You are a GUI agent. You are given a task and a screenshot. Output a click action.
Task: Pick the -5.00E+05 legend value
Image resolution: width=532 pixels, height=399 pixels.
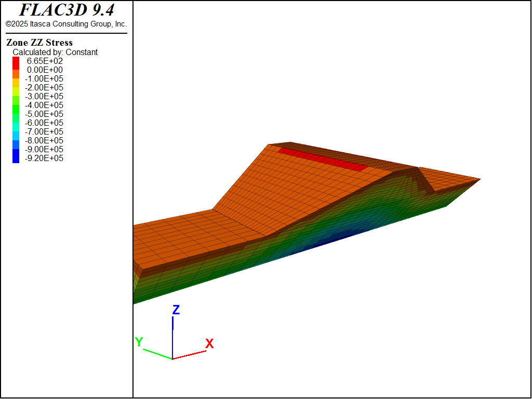point(44,114)
